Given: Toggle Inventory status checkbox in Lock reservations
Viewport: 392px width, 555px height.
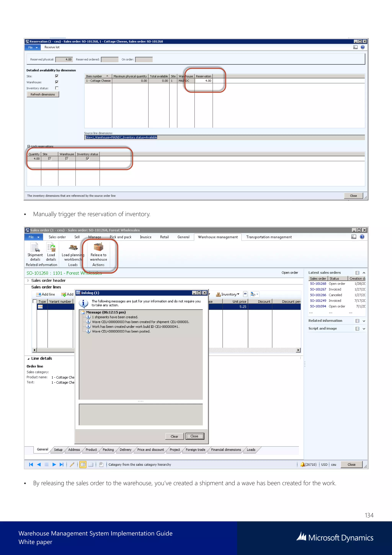Looking at the screenshot, I should (88, 158).
